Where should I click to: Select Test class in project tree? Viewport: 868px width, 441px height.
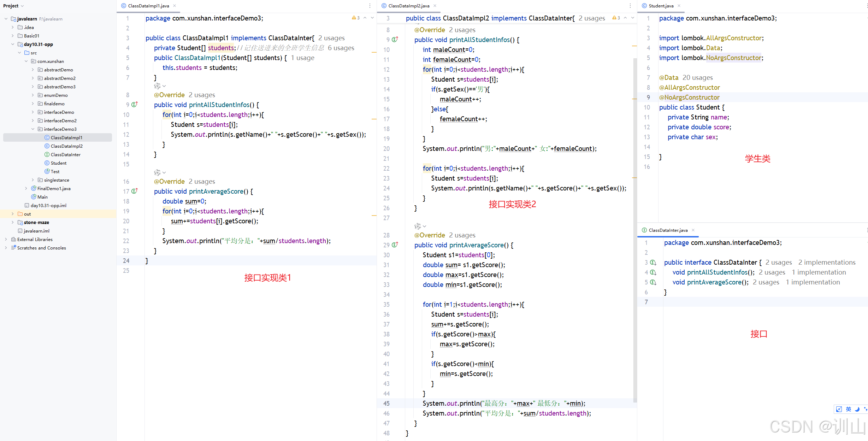coord(55,171)
